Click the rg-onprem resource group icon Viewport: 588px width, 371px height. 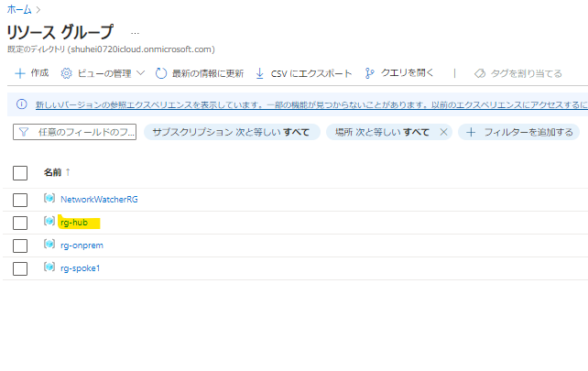(49, 244)
